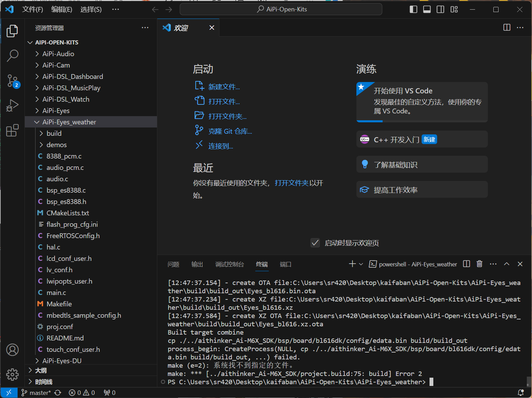
Task: Collapse the AIPI-OPEN-KITS root section
Action: 91,42
